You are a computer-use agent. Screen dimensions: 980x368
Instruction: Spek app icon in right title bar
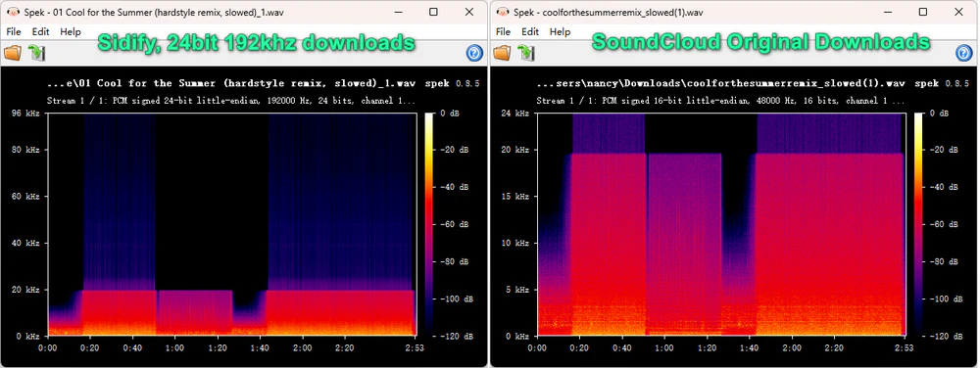pyautogui.click(x=502, y=12)
